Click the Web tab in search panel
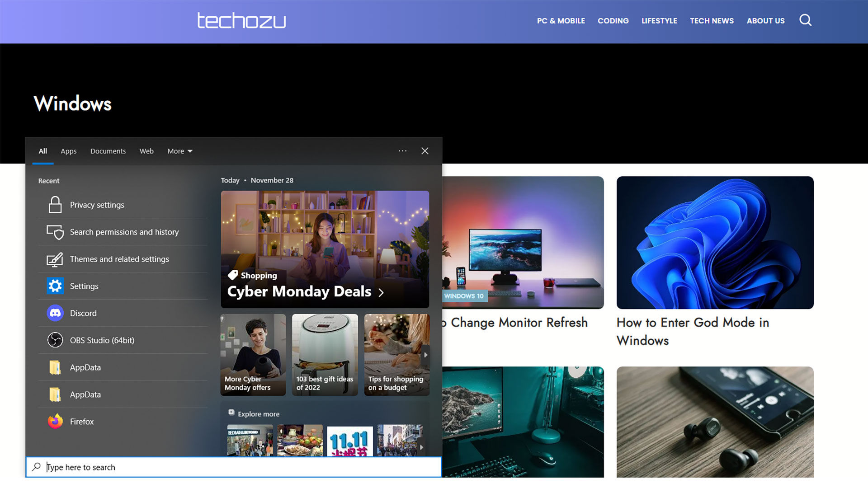The width and height of the screenshot is (868, 488). 146,151
